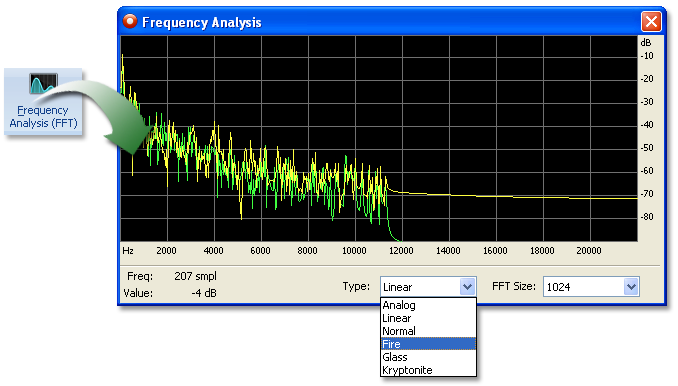Click the -40 dB scale label
Image resolution: width=678 pixels, height=386 pixels.
click(647, 125)
